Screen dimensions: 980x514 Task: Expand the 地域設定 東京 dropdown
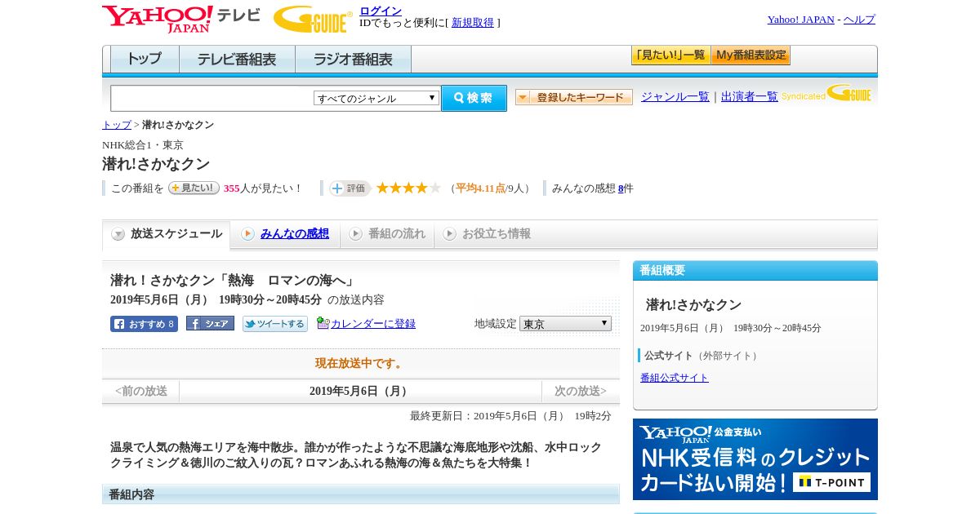pos(565,324)
